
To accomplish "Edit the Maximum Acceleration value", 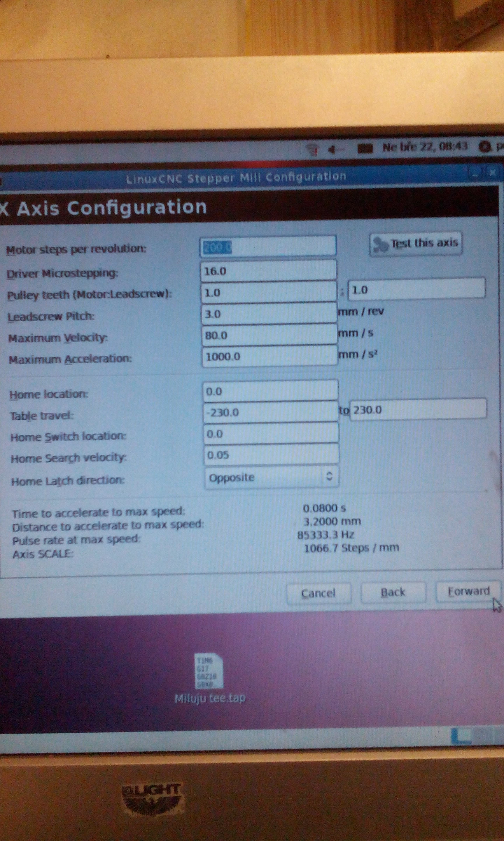I will pyautogui.click(x=269, y=356).
